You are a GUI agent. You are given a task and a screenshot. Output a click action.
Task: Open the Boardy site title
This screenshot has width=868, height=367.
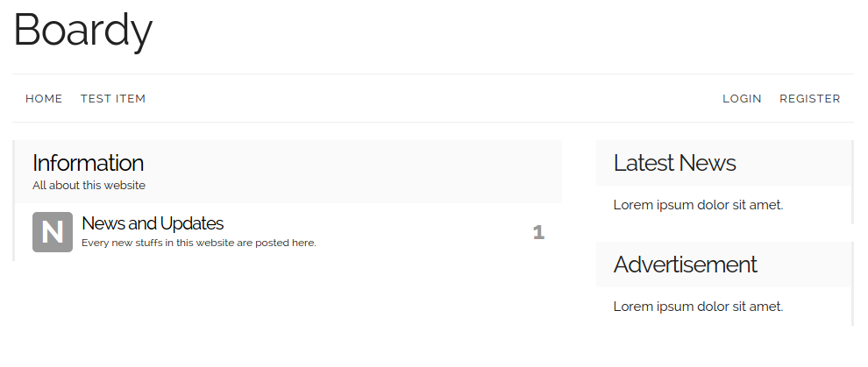click(82, 31)
